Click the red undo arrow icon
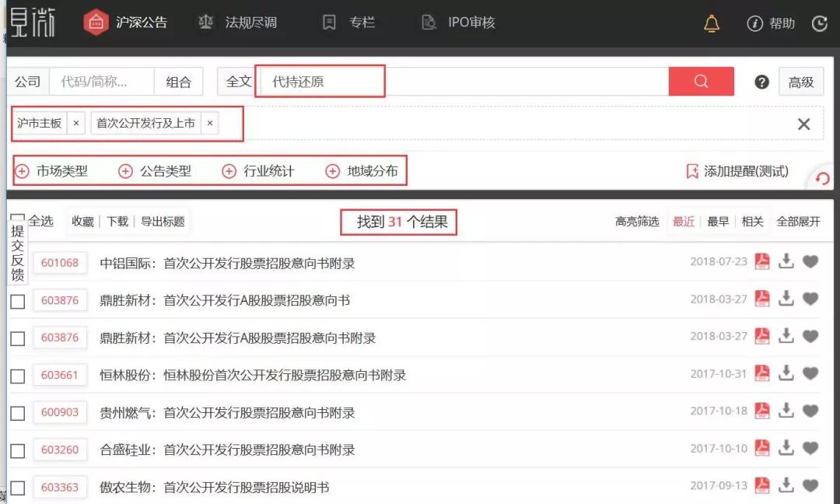 tap(822, 179)
